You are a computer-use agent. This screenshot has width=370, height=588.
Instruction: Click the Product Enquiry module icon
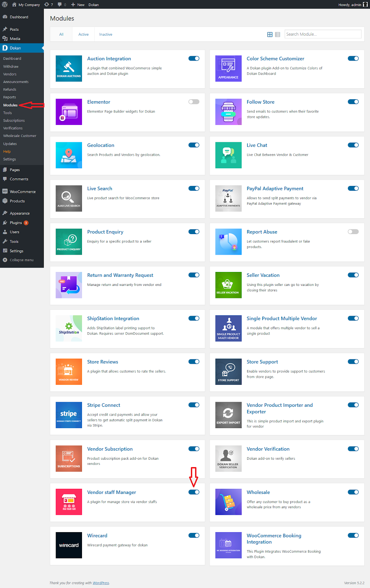tap(69, 242)
